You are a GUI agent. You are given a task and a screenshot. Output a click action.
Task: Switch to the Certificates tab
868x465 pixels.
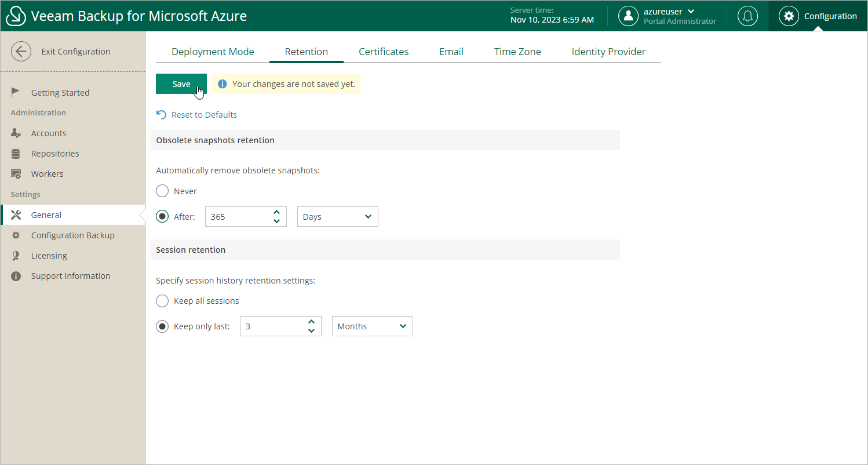point(384,52)
